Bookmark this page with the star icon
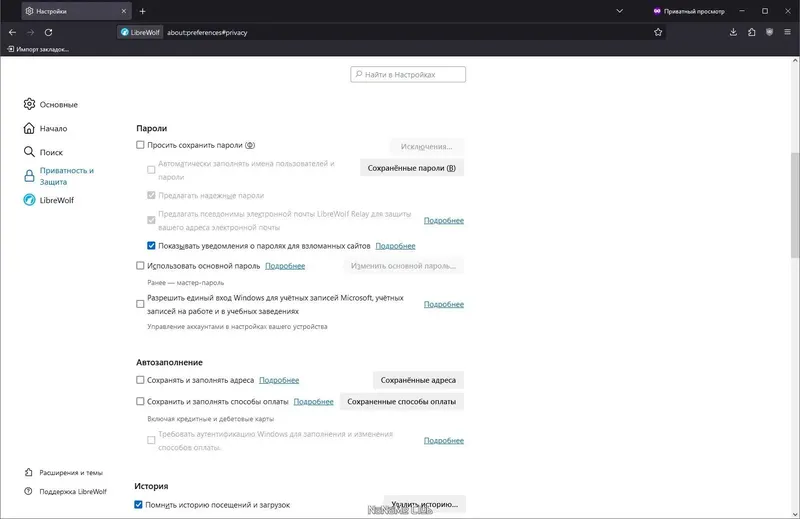 [x=658, y=32]
